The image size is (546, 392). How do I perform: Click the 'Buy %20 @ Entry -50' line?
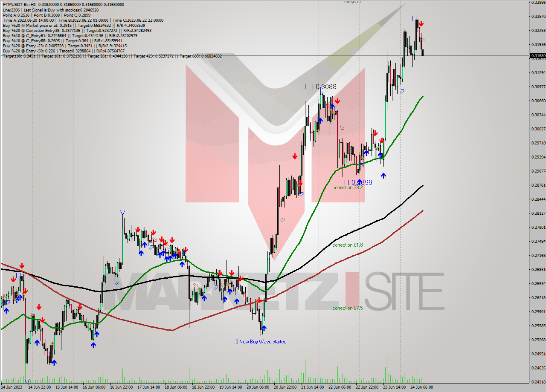click(x=64, y=51)
